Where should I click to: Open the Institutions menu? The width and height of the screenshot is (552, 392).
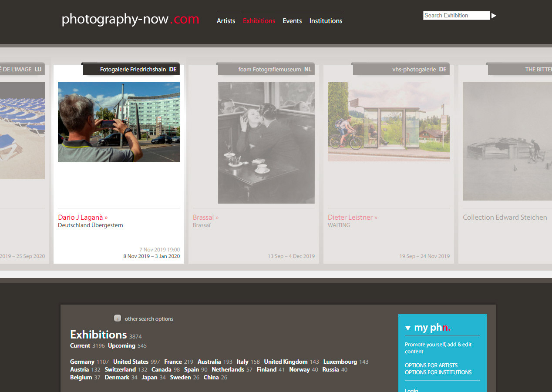coord(326,20)
